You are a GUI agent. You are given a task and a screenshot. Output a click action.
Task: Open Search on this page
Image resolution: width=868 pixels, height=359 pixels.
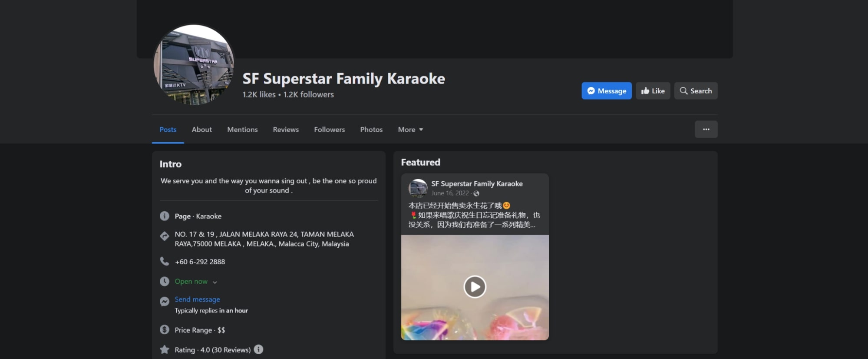click(x=696, y=91)
